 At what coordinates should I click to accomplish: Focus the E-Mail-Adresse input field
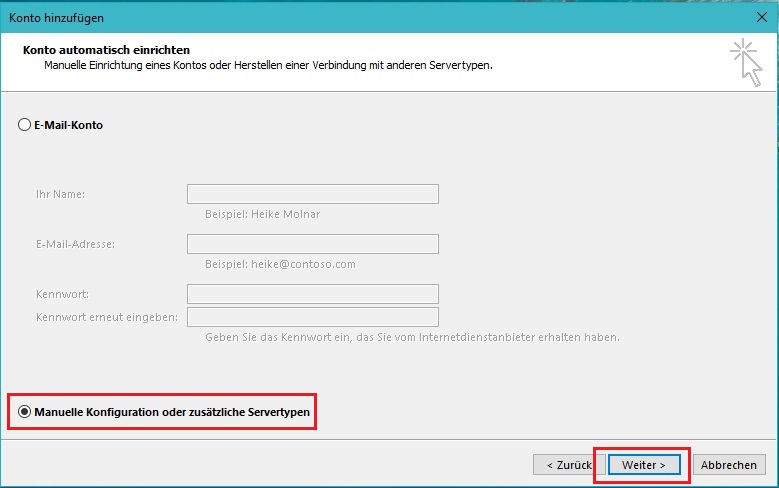312,244
